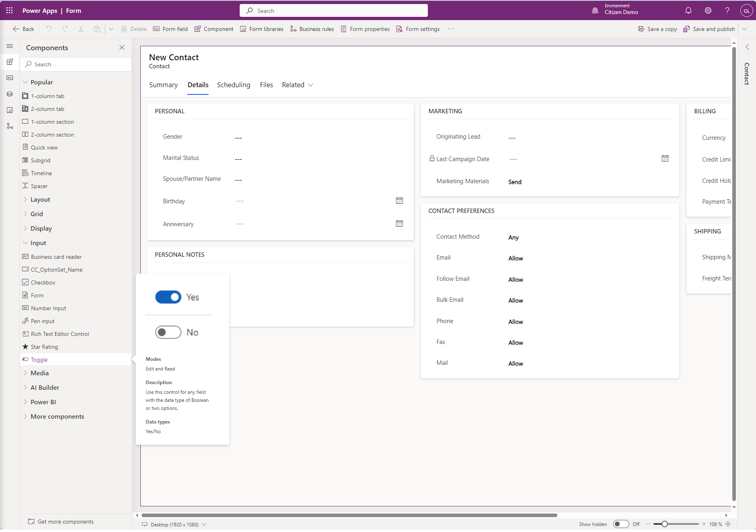
Task: Click the Power Apps app launcher icon
Action: (x=9, y=10)
